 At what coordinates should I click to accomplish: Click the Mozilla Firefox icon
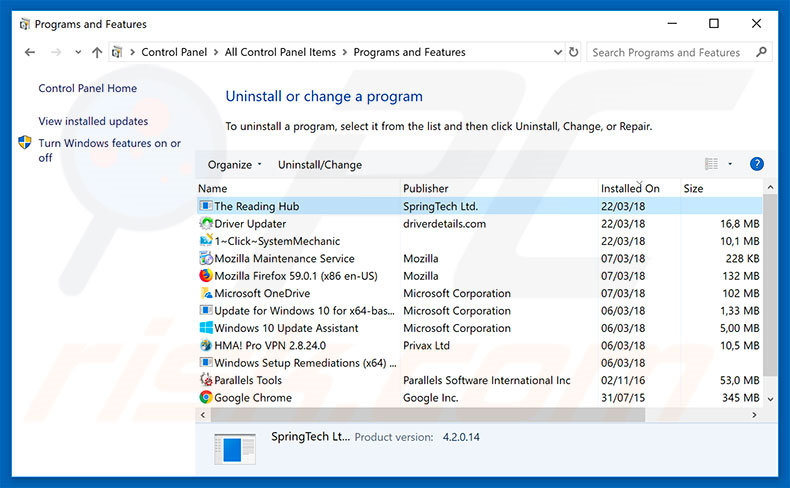pyautogui.click(x=206, y=275)
